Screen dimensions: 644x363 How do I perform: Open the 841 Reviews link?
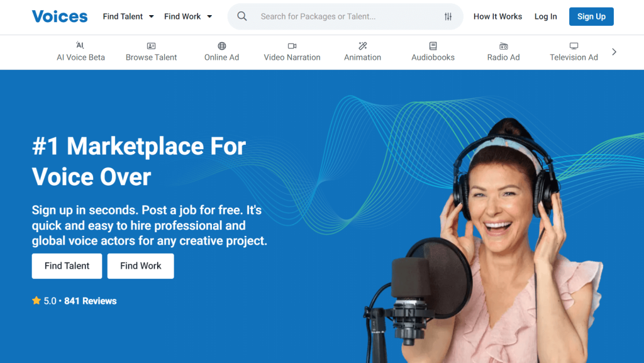[91, 301]
